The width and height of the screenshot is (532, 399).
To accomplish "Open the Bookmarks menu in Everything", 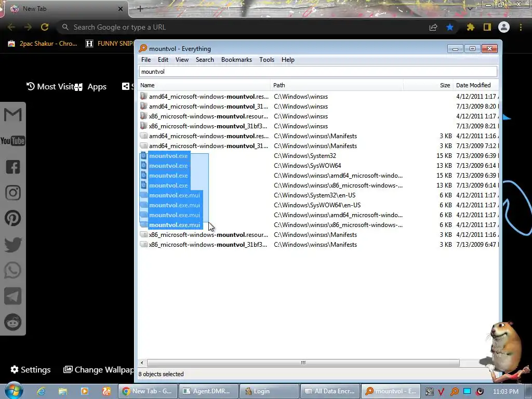I will point(236,60).
